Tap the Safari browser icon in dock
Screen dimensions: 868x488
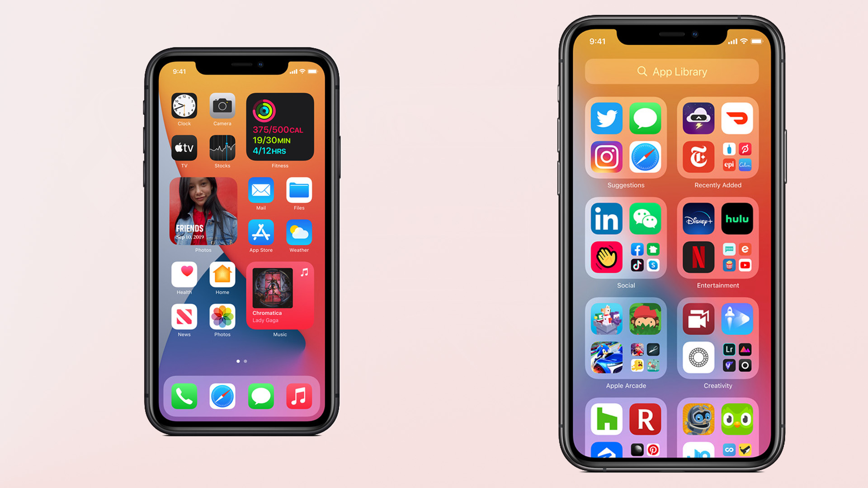[222, 396]
